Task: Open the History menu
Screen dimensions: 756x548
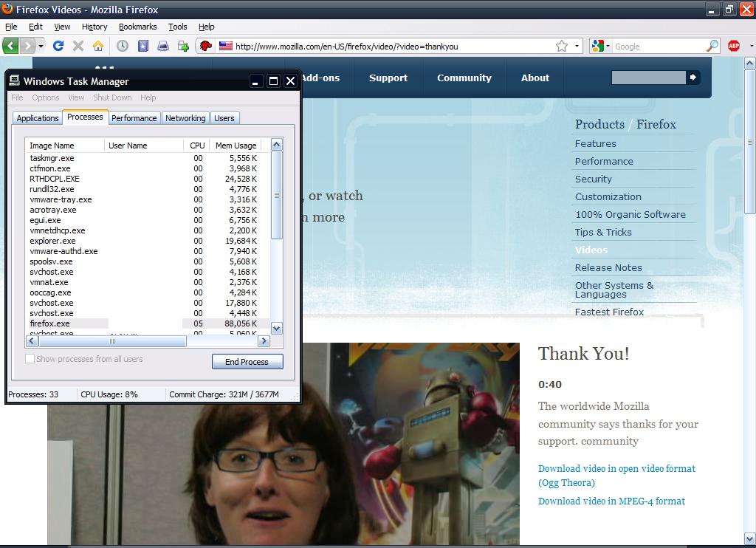Action: 94,27
